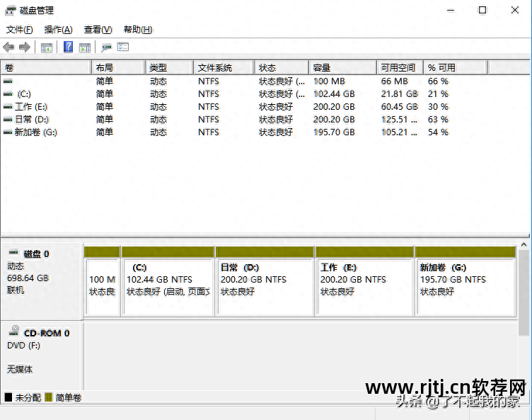
Task: Open the 查看(V) menu
Action: [x=98, y=30]
